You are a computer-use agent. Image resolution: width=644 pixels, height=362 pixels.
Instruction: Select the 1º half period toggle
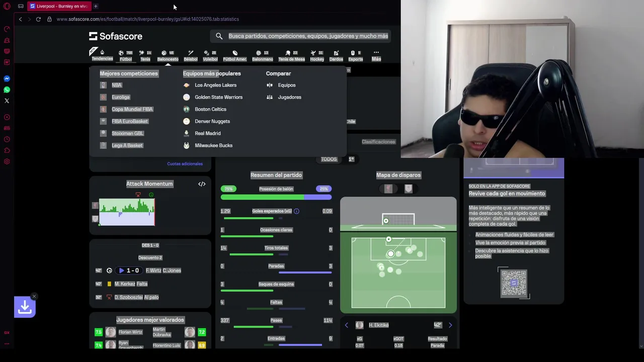point(351,159)
